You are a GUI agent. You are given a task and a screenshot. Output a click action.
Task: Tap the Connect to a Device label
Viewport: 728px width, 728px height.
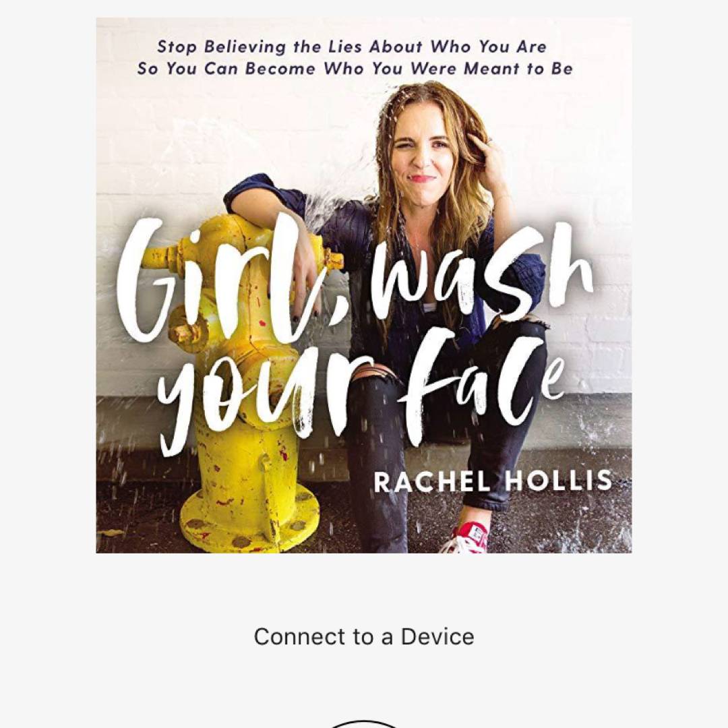tap(363, 636)
